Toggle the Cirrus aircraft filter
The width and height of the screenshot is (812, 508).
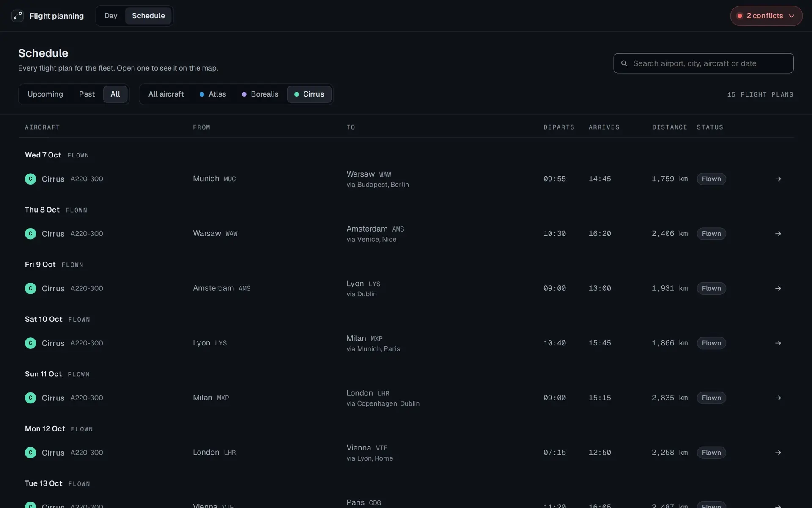(309, 94)
